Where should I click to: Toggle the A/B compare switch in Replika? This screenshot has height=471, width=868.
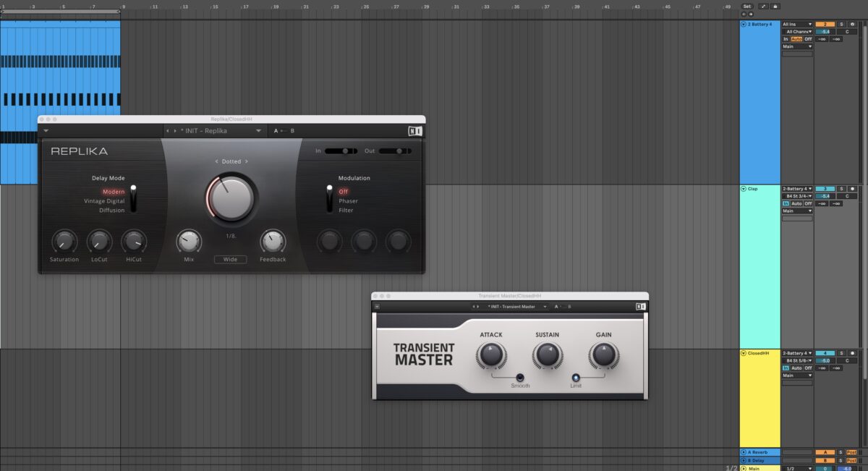(x=284, y=131)
